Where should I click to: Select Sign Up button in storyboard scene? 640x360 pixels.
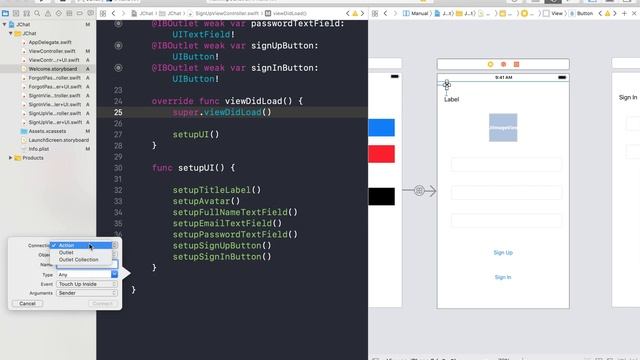tap(503, 253)
